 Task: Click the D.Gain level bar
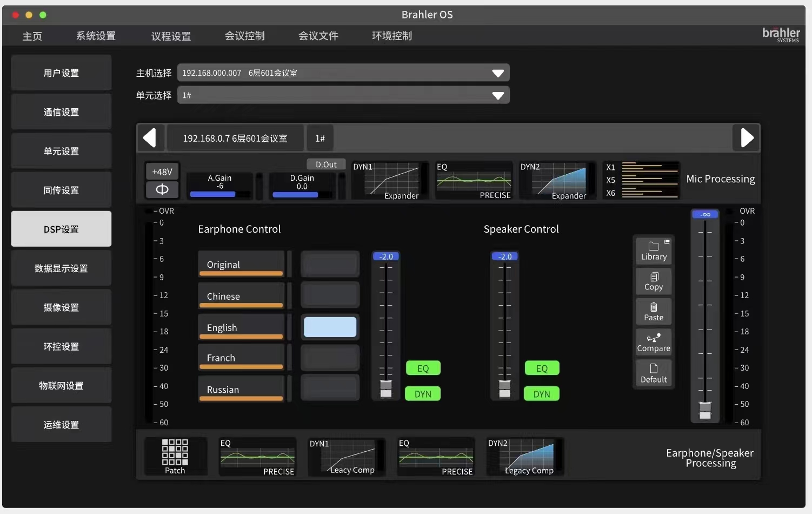(302, 194)
